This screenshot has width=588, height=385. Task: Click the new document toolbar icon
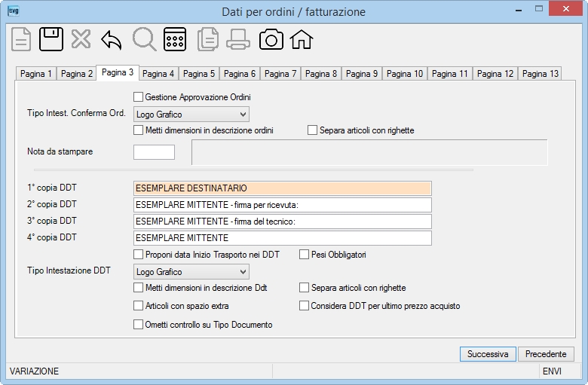point(21,39)
